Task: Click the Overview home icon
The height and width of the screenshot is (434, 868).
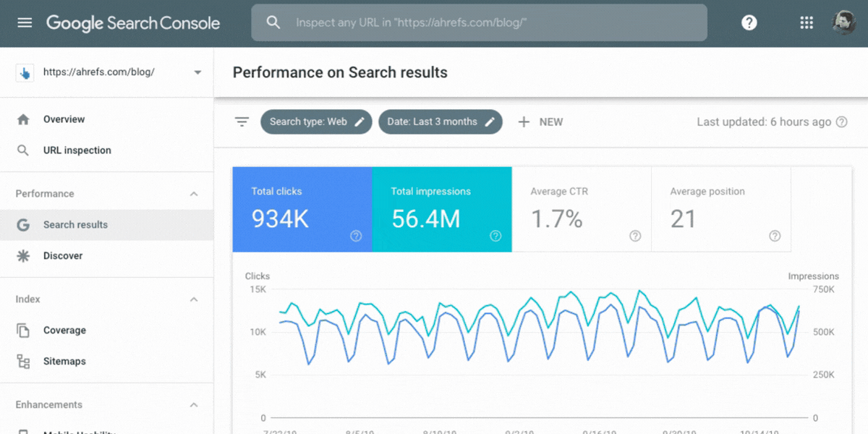Action: pyautogui.click(x=23, y=119)
